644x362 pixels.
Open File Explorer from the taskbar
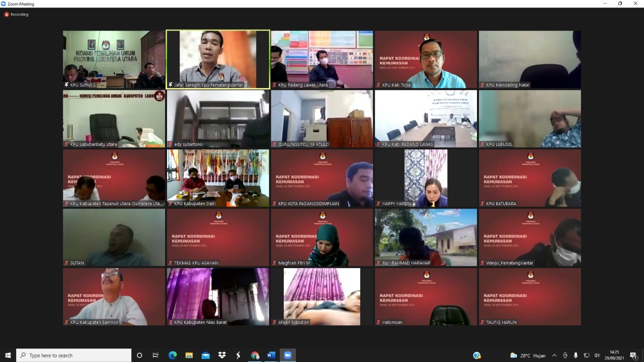click(189, 355)
